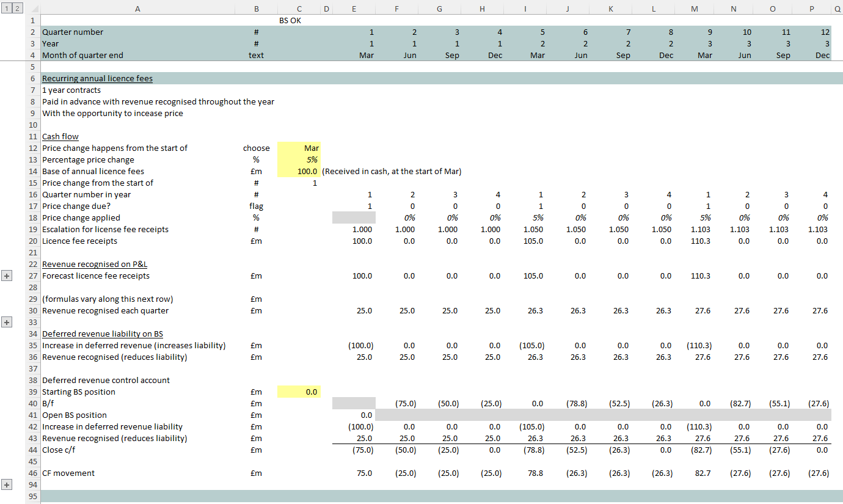
Task: Select column A header
Action: click(137, 9)
